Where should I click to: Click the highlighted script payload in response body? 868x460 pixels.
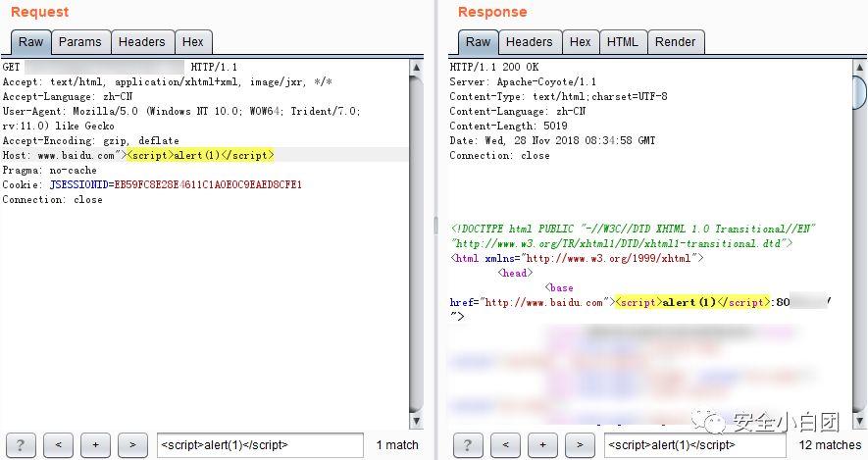point(692,302)
